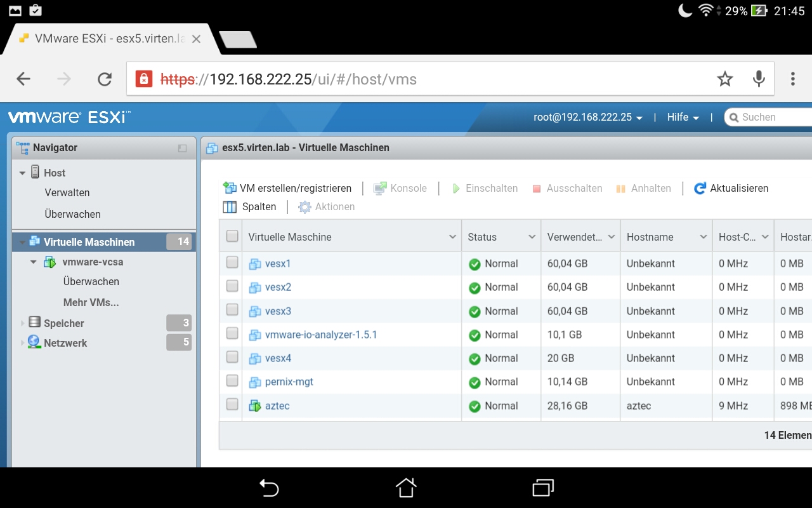Open the Spalten columns chooser
The image size is (812, 508).
pyautogui.click(x=249, y=206)
